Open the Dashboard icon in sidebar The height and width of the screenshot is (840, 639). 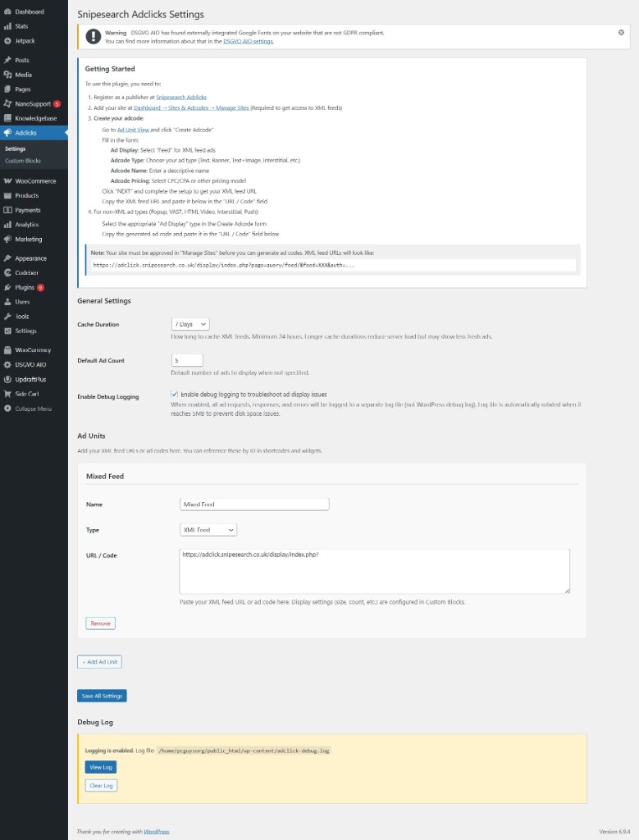tap(7, 11)
